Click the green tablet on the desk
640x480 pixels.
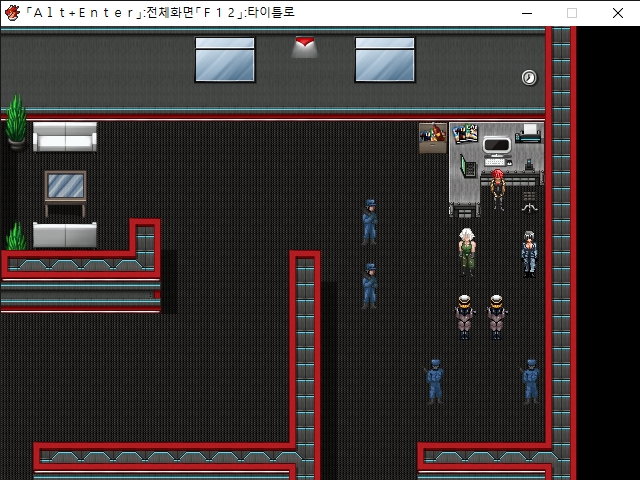pyautogui.click(x=467, y=167)
